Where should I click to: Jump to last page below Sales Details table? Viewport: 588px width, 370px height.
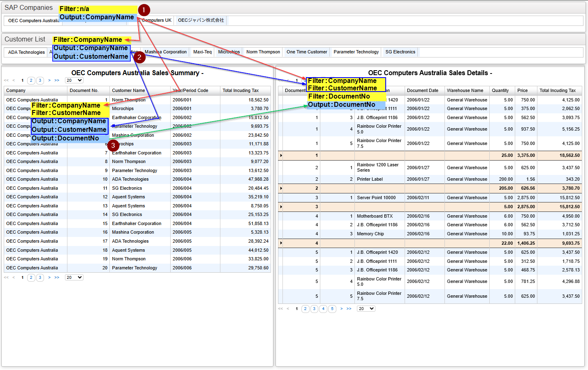(349, 309)
